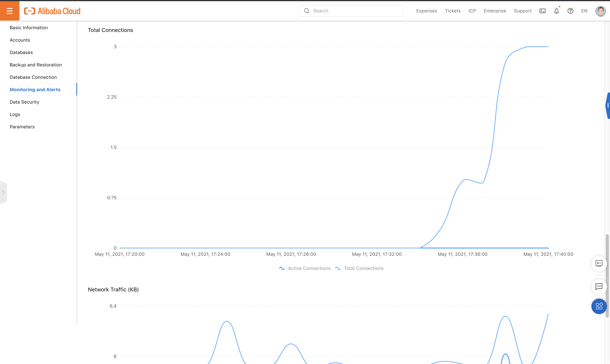
Task: Click the blue side handle tab
Action: (607, 106)
